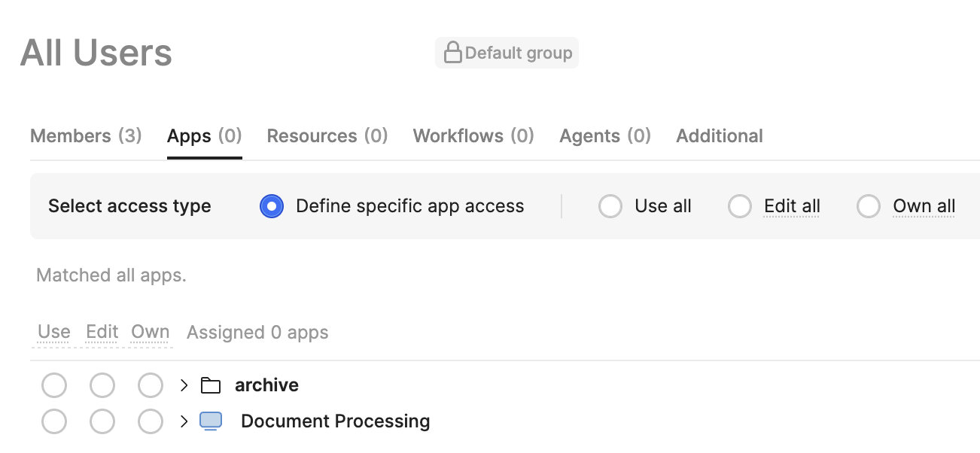Expand the Document Processing chevron

pyautogui.click(x=184, y=421)
